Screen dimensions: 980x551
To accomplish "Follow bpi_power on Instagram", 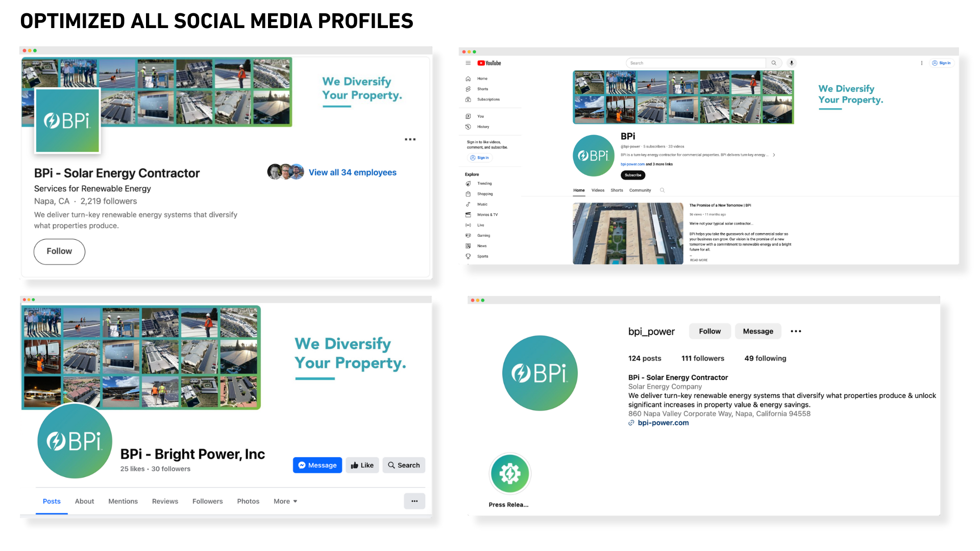I will pos(710,331).
